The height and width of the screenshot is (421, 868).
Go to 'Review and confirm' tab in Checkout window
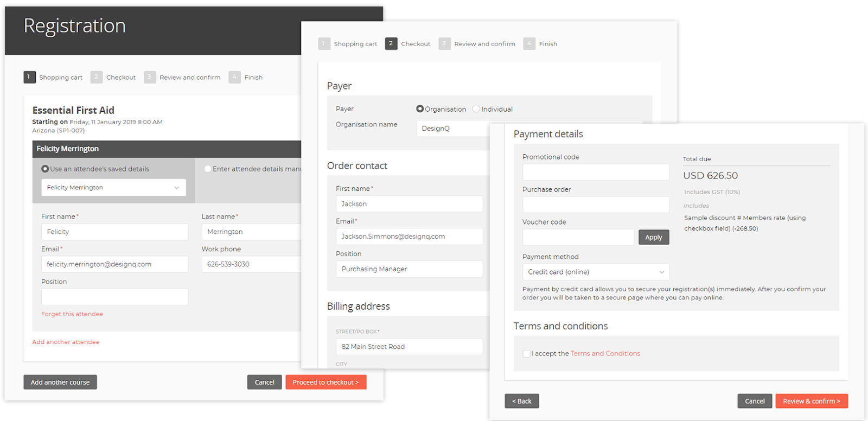tap(484, 44)
